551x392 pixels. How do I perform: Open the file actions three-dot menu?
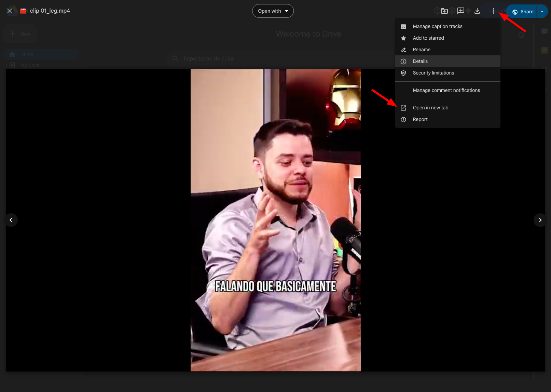(493, 11)
